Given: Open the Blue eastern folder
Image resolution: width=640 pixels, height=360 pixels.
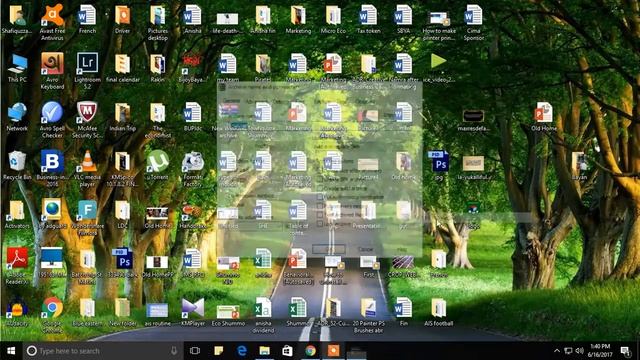Looking at the screenshot, I should [87, 312].
